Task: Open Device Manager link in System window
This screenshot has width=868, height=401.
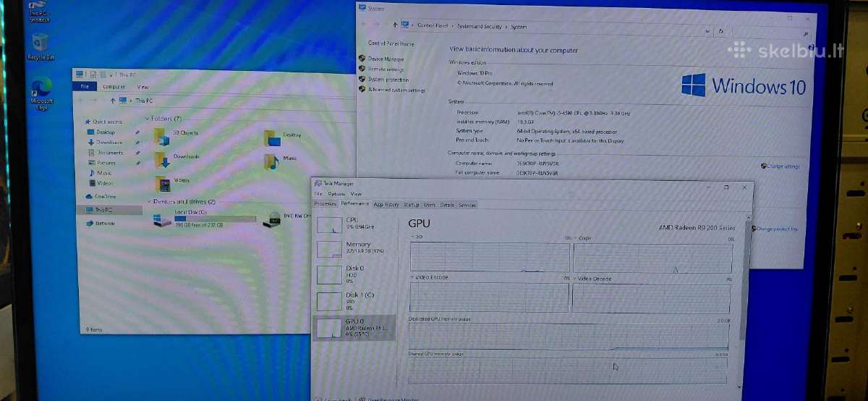Action: 386,59
